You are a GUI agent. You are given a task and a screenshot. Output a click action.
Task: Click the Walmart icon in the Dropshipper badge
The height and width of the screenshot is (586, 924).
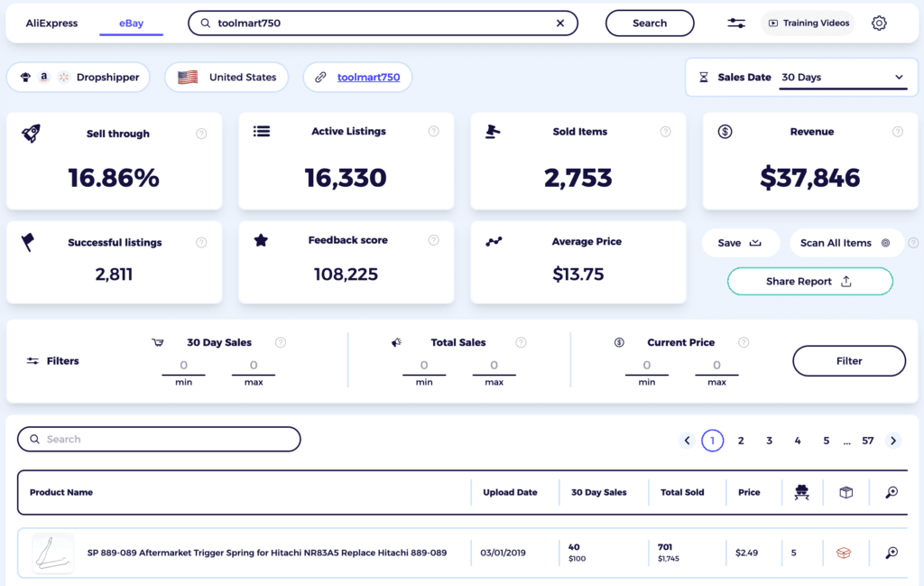tap(62, 77)
